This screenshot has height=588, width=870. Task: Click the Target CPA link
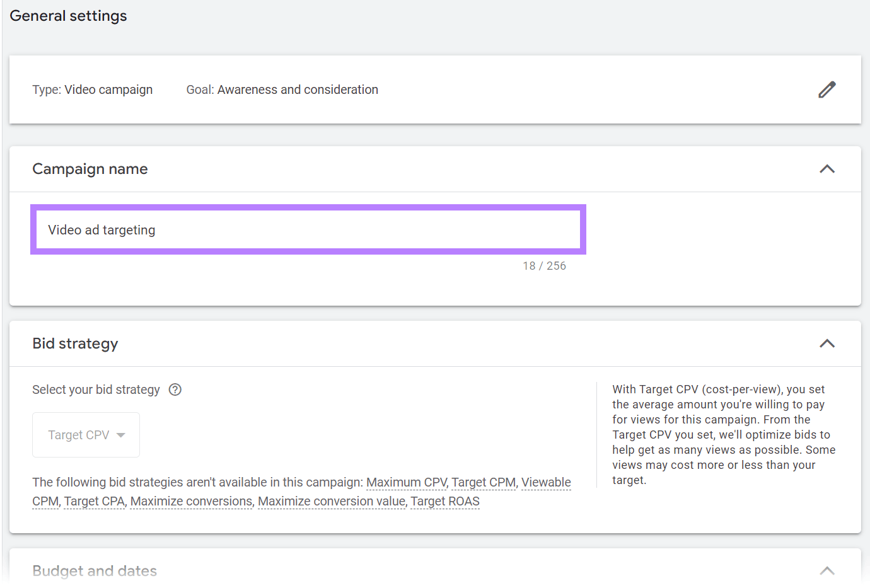click(x=94, y=501)
